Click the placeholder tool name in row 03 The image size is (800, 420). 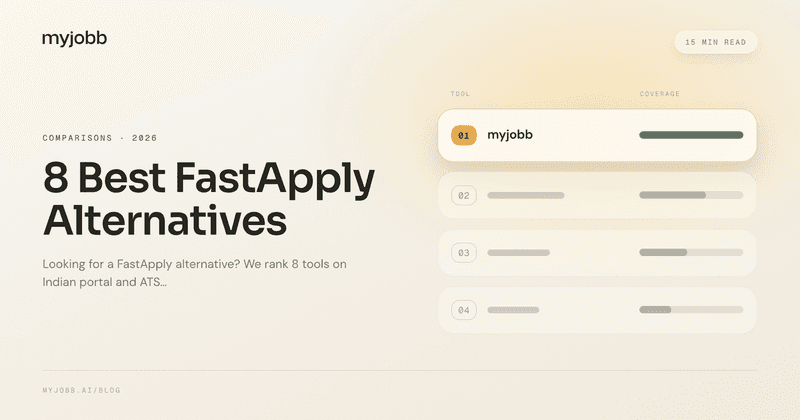pyautogui.click(x=518, y=253)
